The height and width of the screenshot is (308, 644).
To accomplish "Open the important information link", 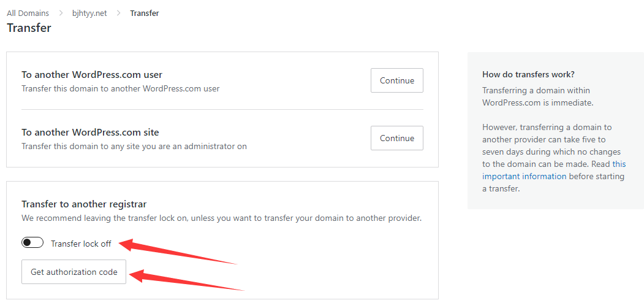I will click(524, 176).
